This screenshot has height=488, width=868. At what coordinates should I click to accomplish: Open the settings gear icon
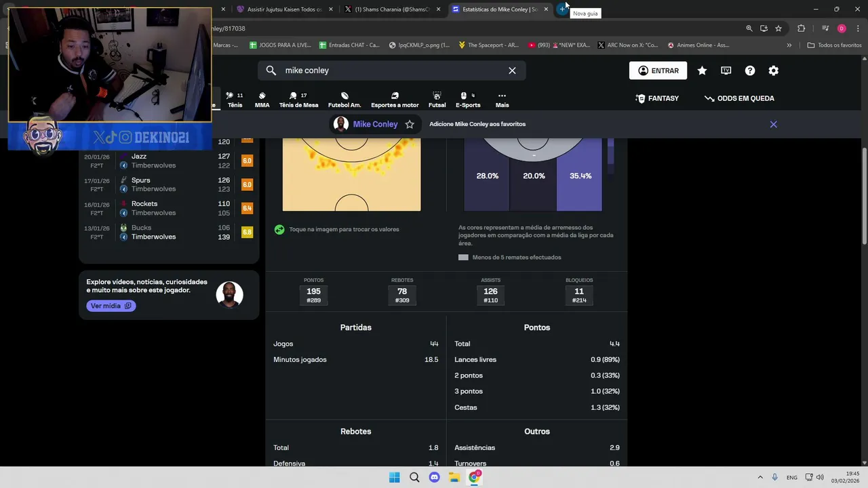coord(773,70)
